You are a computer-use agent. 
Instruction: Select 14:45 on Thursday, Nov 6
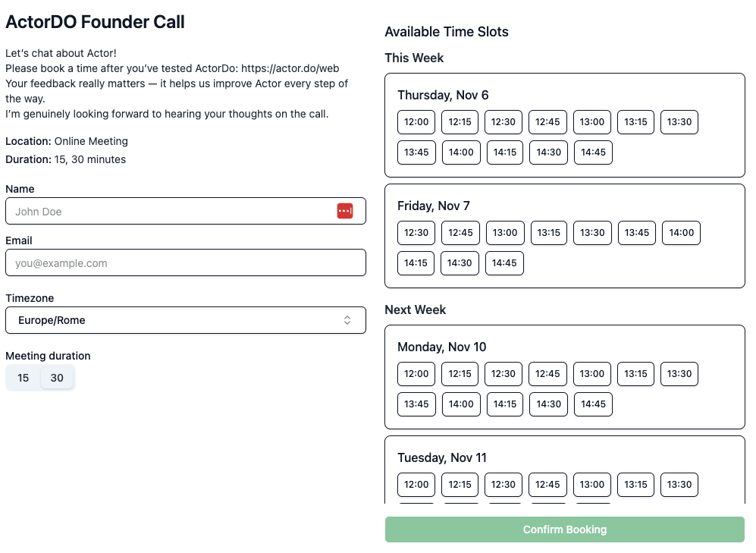pos(593,152)
